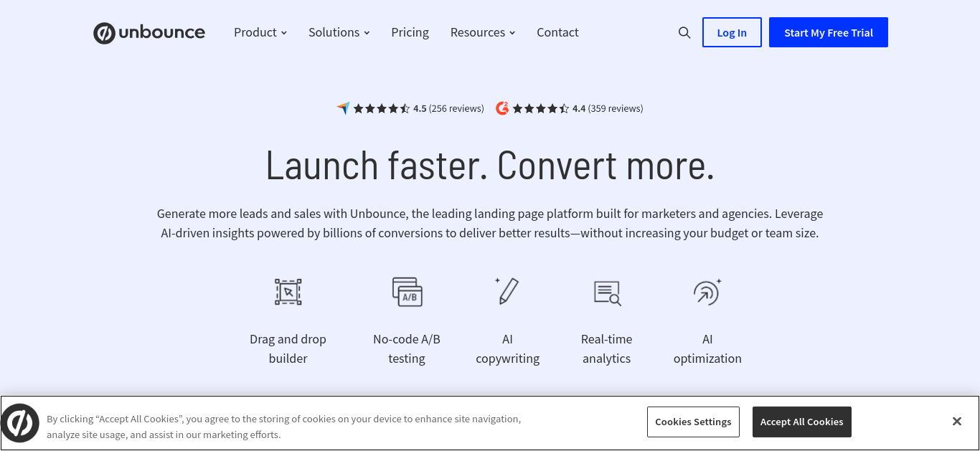The height and width of the screenshot is (451, 980).
Task: Open Cookies Settings
Action: [x=693, y=422]
